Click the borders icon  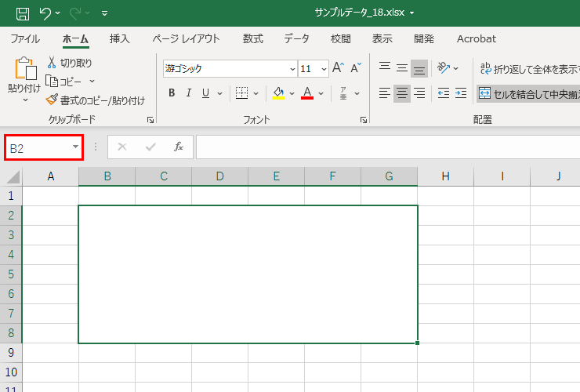(241, 93)
